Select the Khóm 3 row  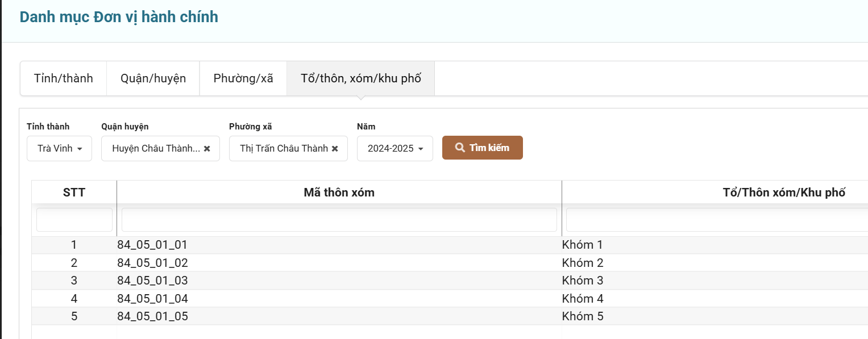[583, 281]
